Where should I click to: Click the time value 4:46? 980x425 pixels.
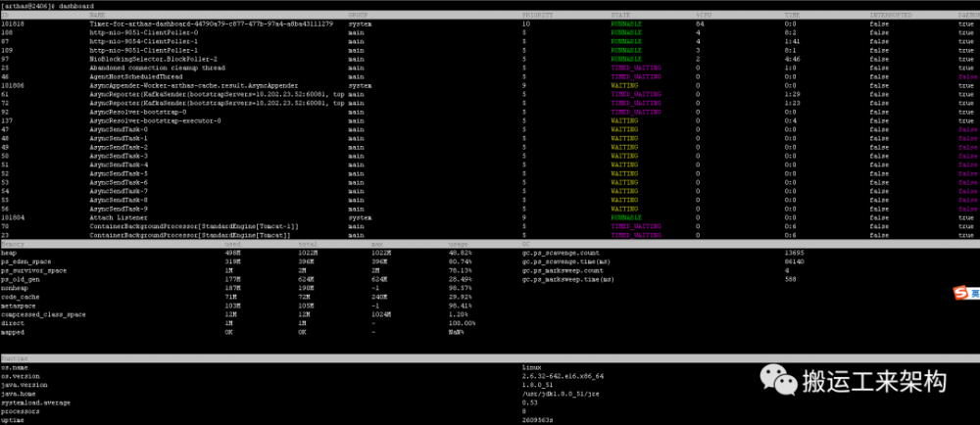click(793, 59)
